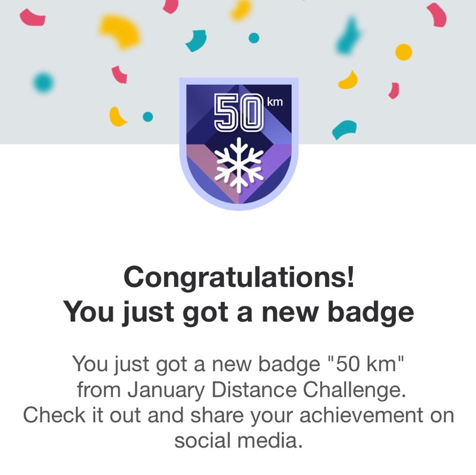Click the "Congratulations!" heading
Image resolution: width=476 pixels, height=475 pixels.
[238, 277]
